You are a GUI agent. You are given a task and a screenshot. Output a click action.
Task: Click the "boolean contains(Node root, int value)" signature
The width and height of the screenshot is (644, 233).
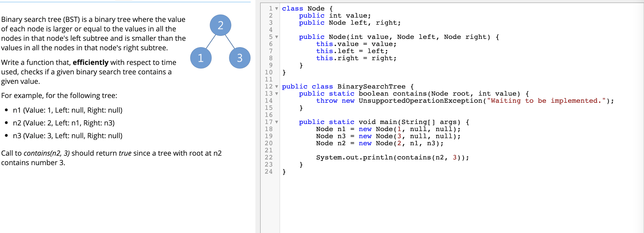[439, 94]
